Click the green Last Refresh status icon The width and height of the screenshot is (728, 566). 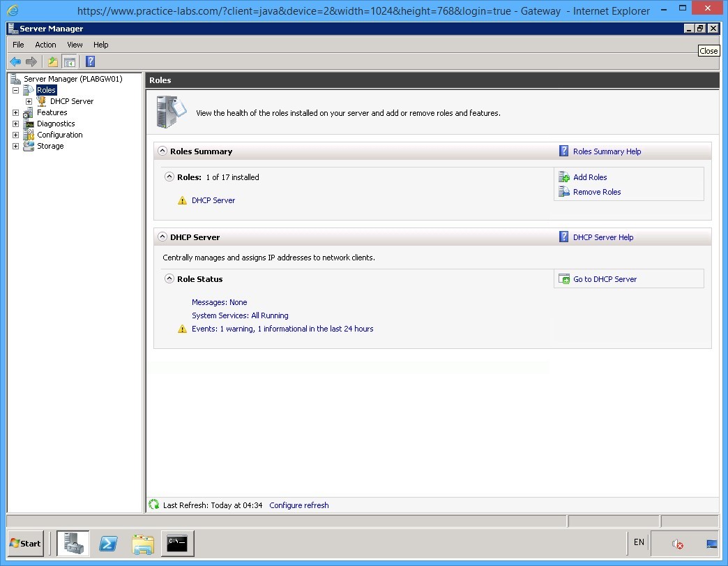pos(153,505)
